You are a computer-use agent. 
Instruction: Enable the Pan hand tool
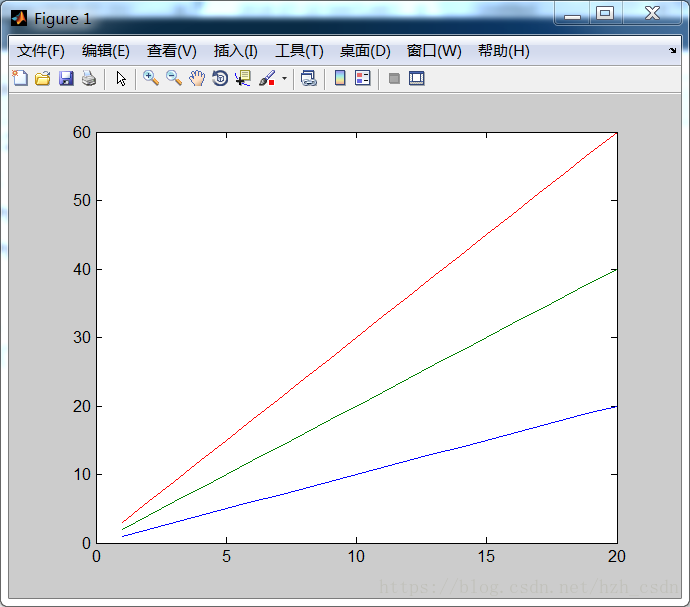point(197,78)
